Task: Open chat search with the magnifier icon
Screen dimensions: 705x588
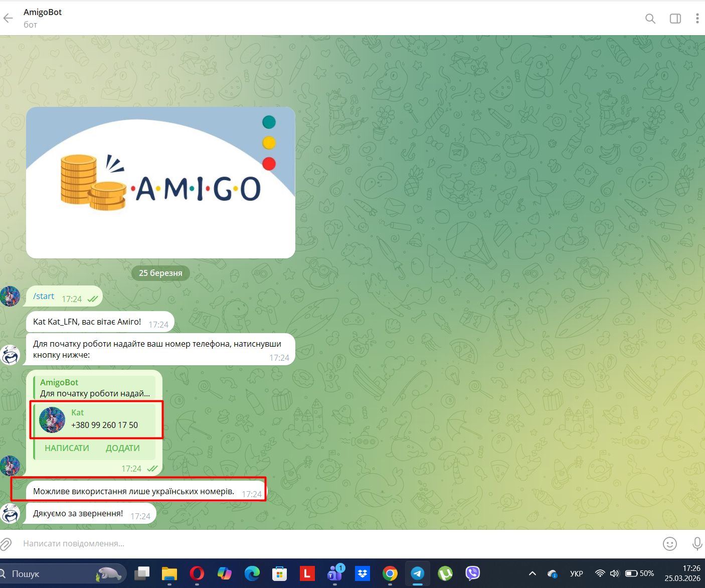Action: tap(650, 19)
